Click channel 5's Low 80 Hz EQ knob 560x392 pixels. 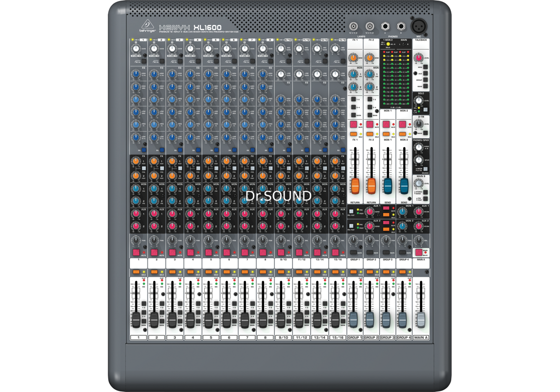pos(208,138)
